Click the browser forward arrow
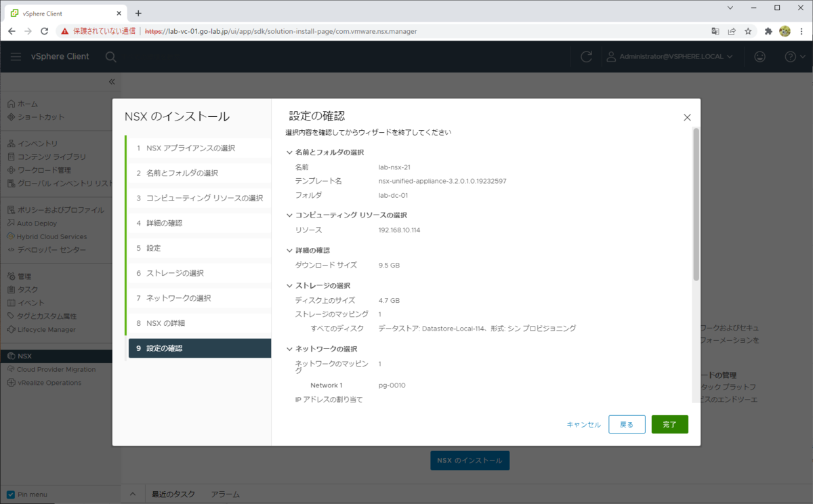 point(28,31)
